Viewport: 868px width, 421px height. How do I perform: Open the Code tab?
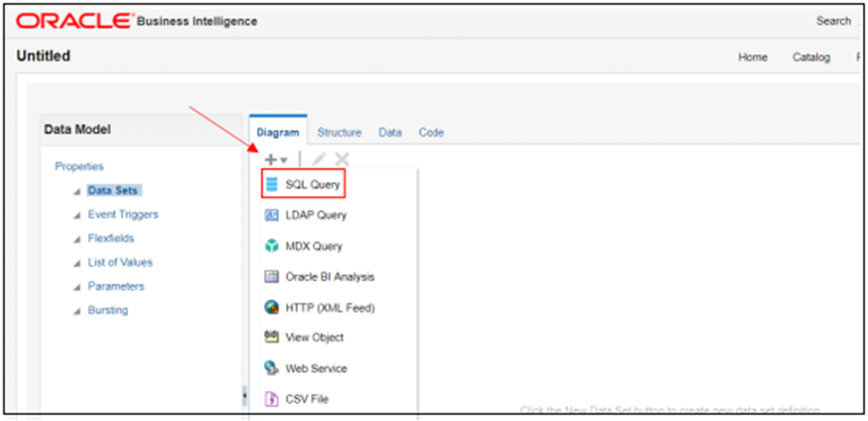click(432, 133)
